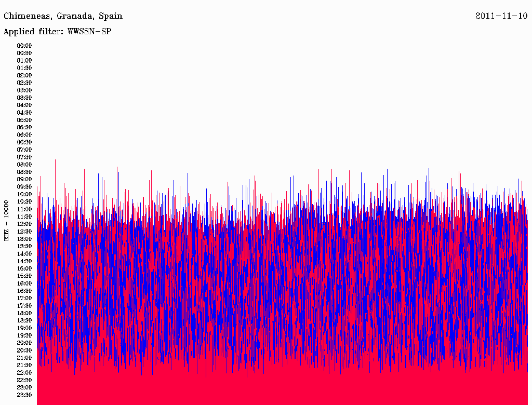532x405 pixels.
Task: Click the 10:30 time label
Action: pos(24,201)
